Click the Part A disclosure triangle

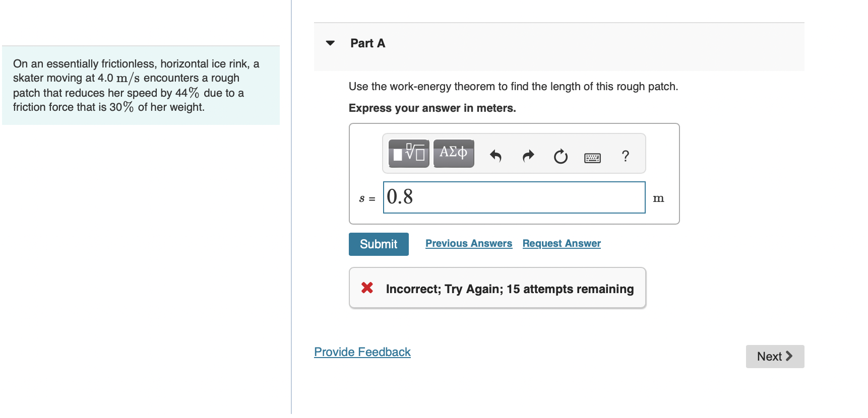330,43
